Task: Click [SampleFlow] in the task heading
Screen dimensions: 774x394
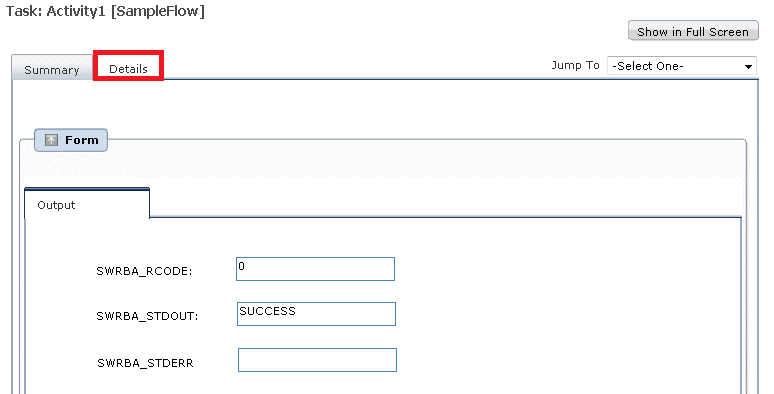Action: 157,11
